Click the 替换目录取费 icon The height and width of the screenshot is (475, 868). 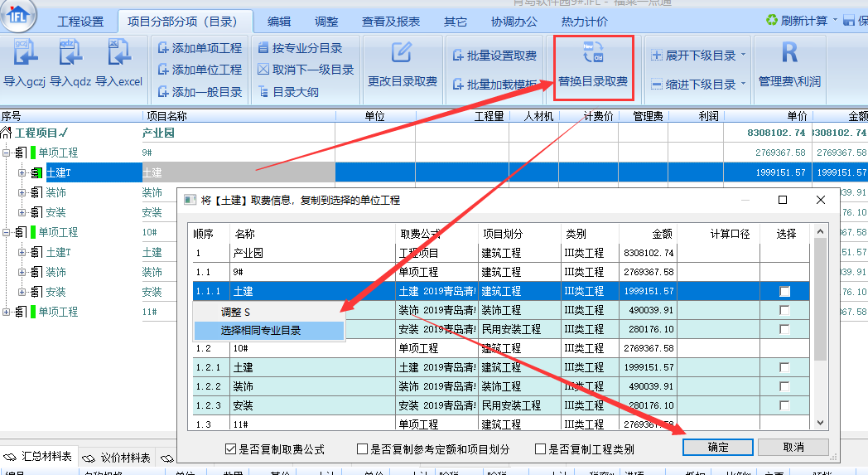[592, 54]
